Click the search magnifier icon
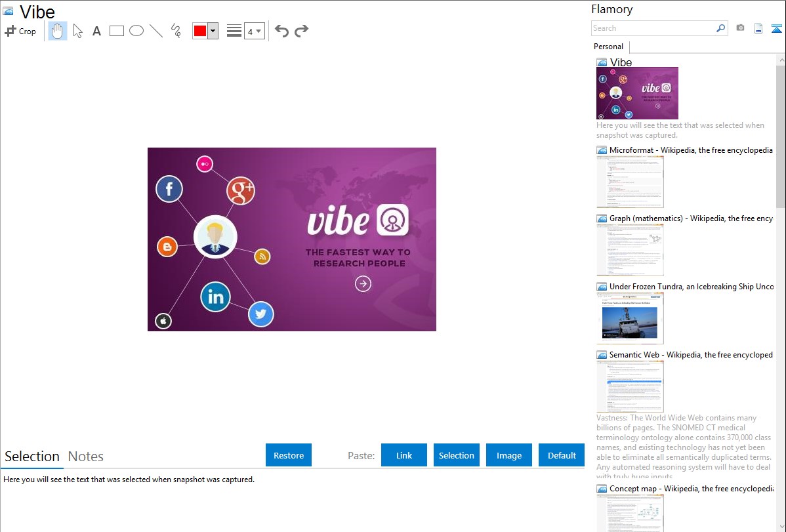Screen dimensions: 786x532 point(721,28)
